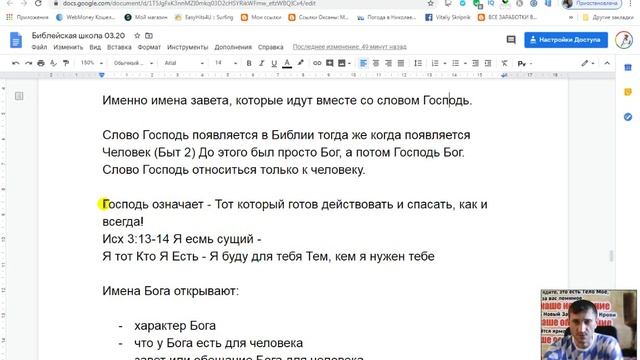640x360 pixels.
Task: Click the Настройки Доступа share button
Action: (x=566, y=40)
